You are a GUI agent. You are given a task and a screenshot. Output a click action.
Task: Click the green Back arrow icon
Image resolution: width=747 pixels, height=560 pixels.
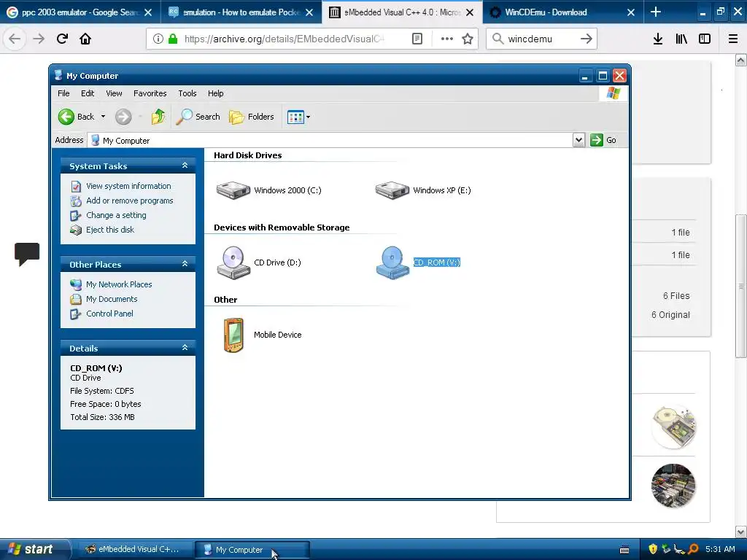click(x=66, y=117)
